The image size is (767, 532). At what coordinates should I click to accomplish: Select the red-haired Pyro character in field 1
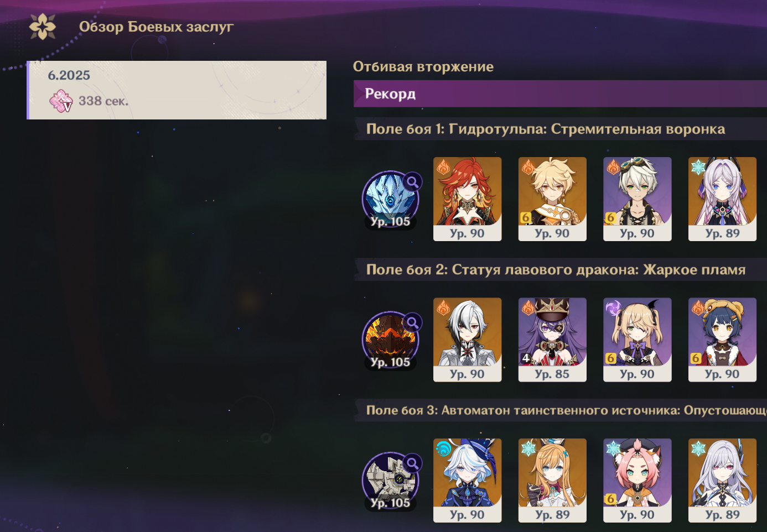point(467,199)
